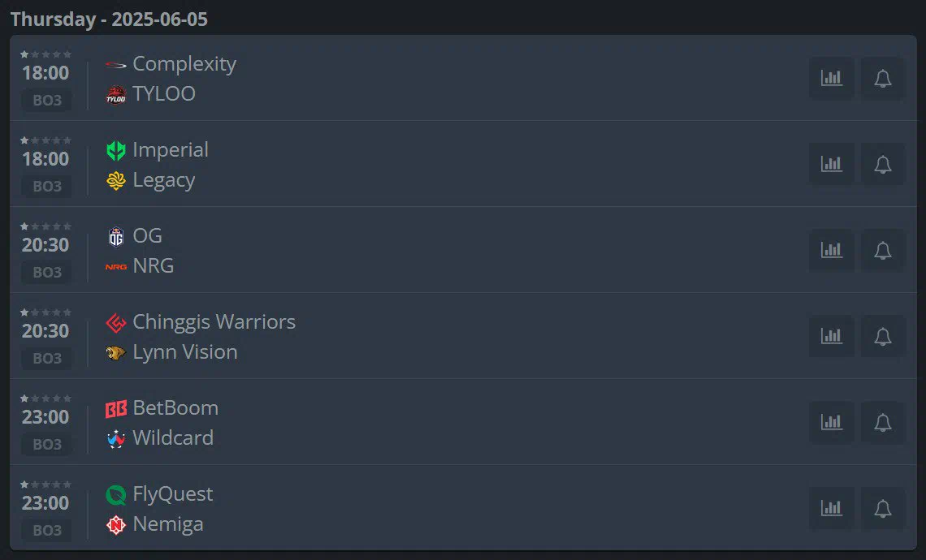Click star rating of Imperial vs Legacy match
Image resolution: width=926 pixels, height=560 pixels.
coord(45,140)
